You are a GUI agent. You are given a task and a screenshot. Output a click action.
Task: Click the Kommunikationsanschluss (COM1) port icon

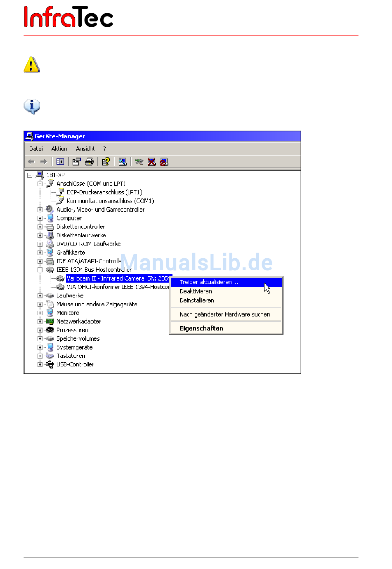[x=60, y=201]
